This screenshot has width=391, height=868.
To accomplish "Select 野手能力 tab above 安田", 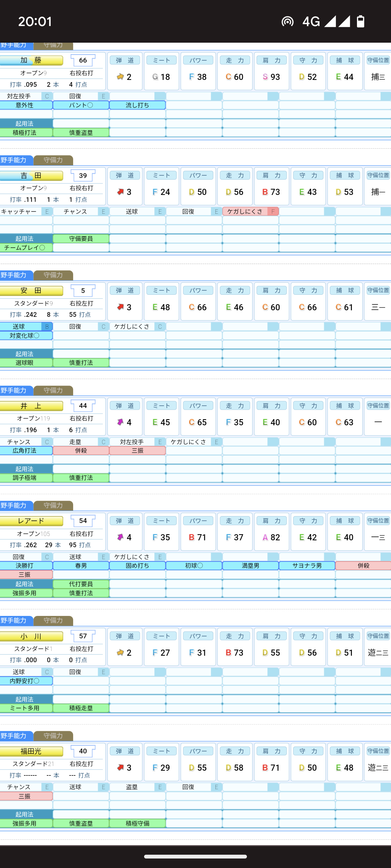I will [x=16, y=275].
